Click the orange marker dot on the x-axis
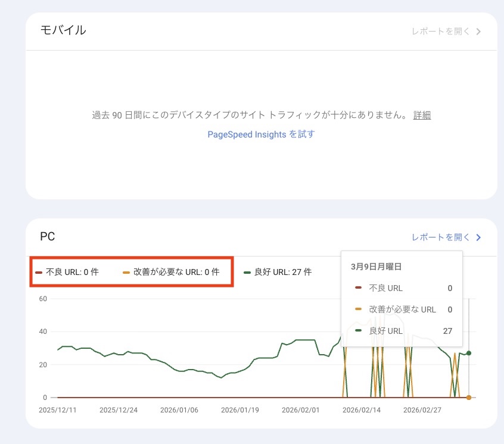The height and width of the screenshot is (444, 504). click(468, 396)
